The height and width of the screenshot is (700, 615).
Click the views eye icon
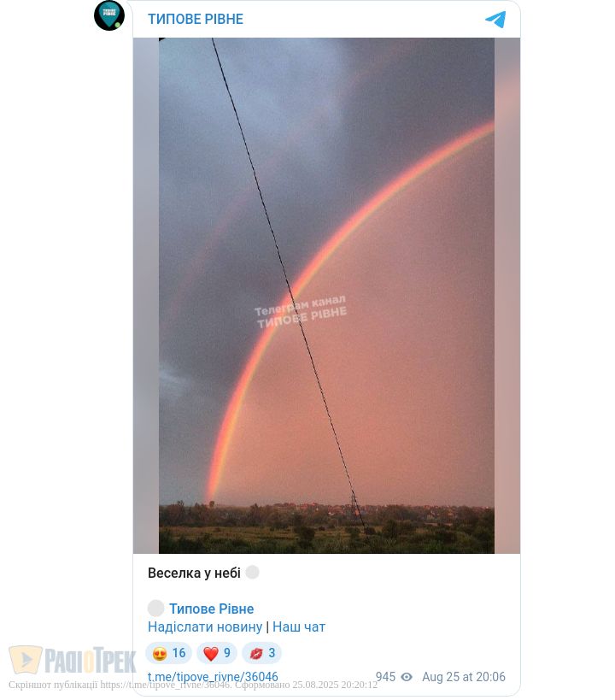406,677
